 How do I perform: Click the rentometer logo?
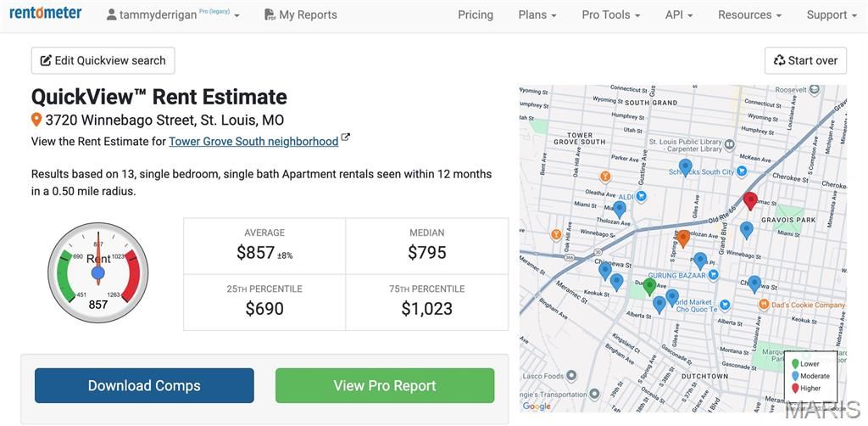click(x=46, y=14)
